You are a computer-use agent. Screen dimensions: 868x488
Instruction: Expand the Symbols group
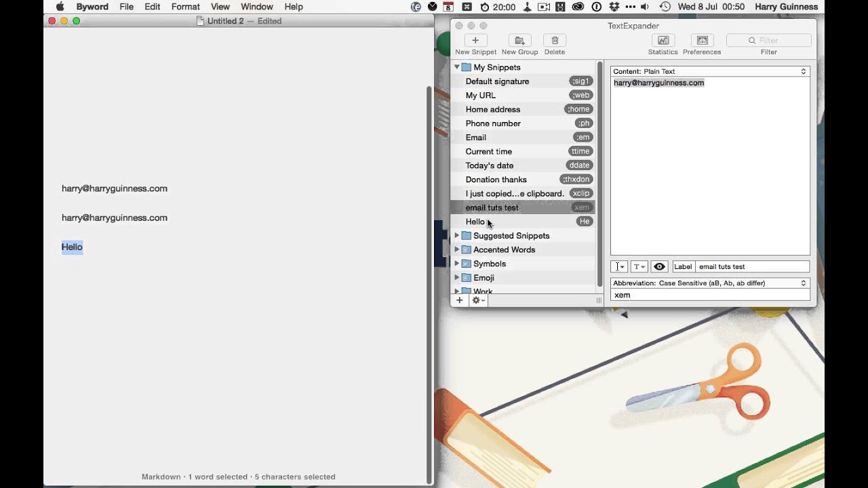[x=457, y=264]
